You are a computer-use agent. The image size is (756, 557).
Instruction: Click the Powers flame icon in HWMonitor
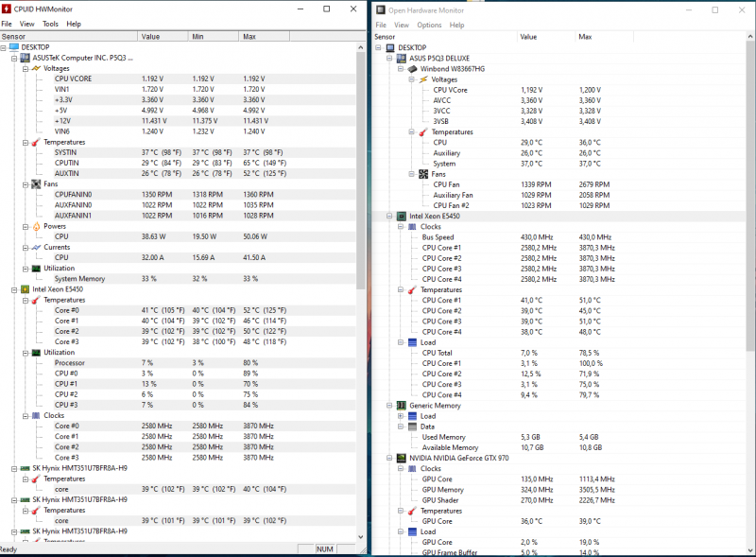click(x=36, y=226)
